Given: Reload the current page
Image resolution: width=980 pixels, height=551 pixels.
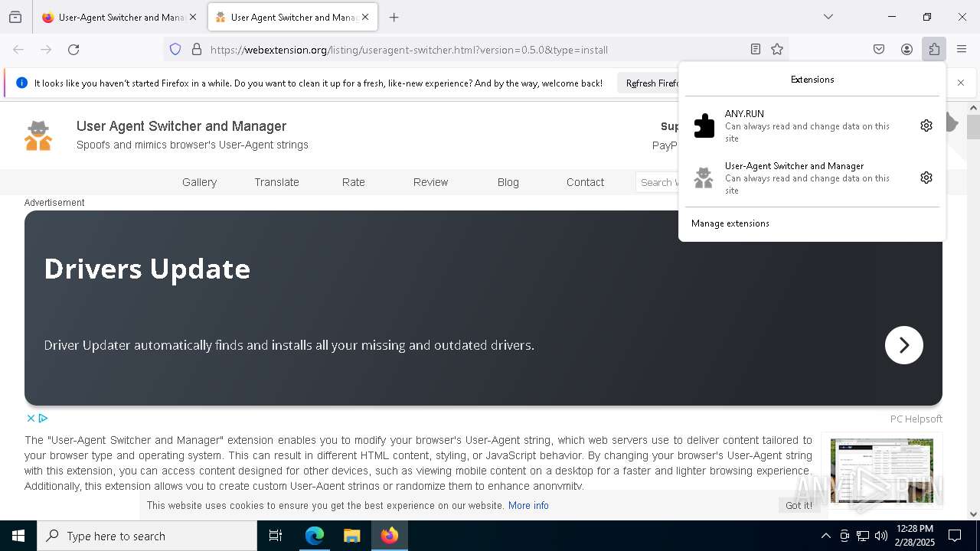Looking at the screenshot, I should pos(73,50).
